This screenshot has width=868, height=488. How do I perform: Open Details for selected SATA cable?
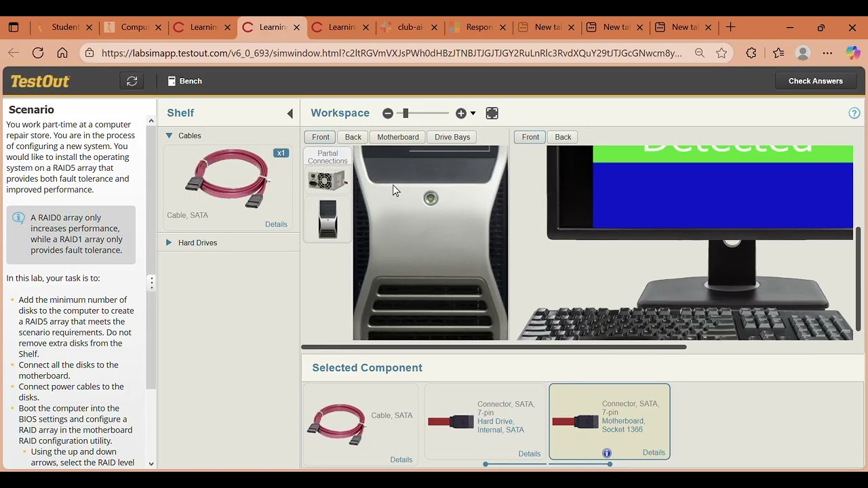coord(401,460)
